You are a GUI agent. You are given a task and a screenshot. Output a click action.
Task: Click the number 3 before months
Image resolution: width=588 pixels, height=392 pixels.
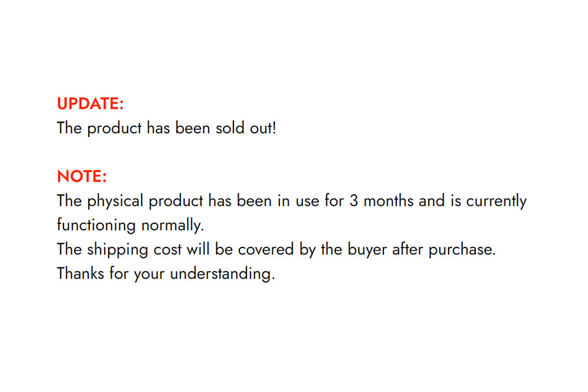pyautogui.click(x=353, y=201)
